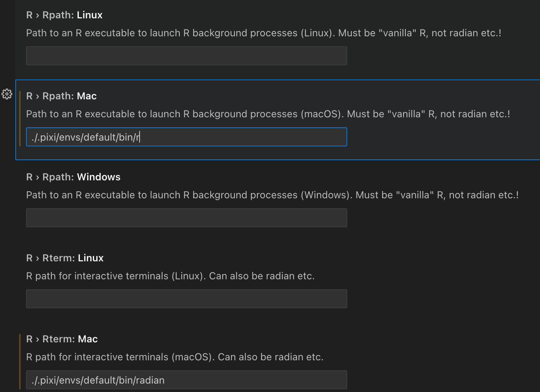Open the gear menu for Rpath: Mac

[x=7, y=94]
